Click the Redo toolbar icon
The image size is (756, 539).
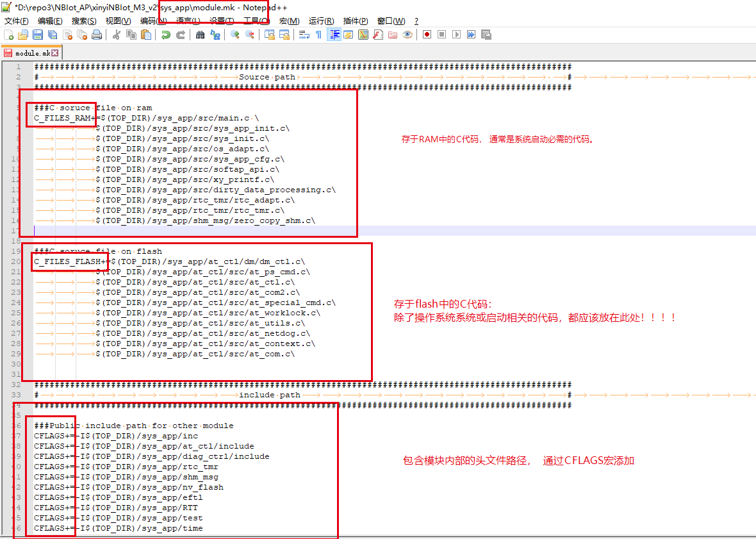pyautogui.click(x=180, y=35)
